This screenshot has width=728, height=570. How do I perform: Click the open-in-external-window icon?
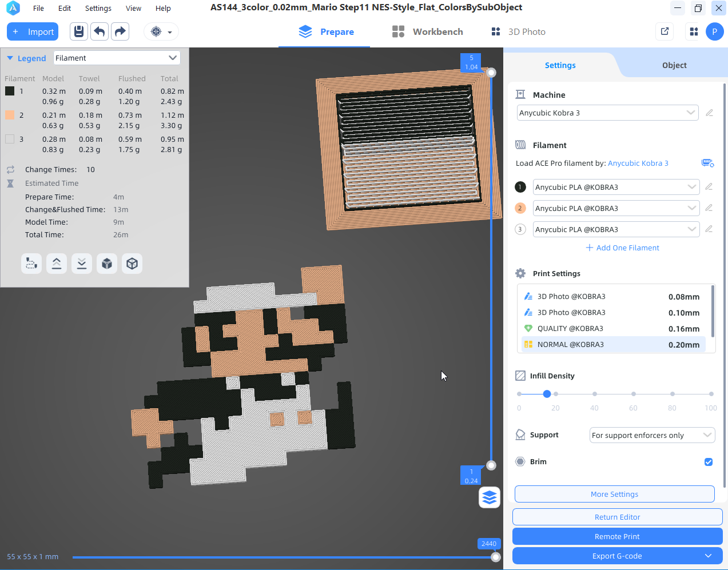(665, 31)
